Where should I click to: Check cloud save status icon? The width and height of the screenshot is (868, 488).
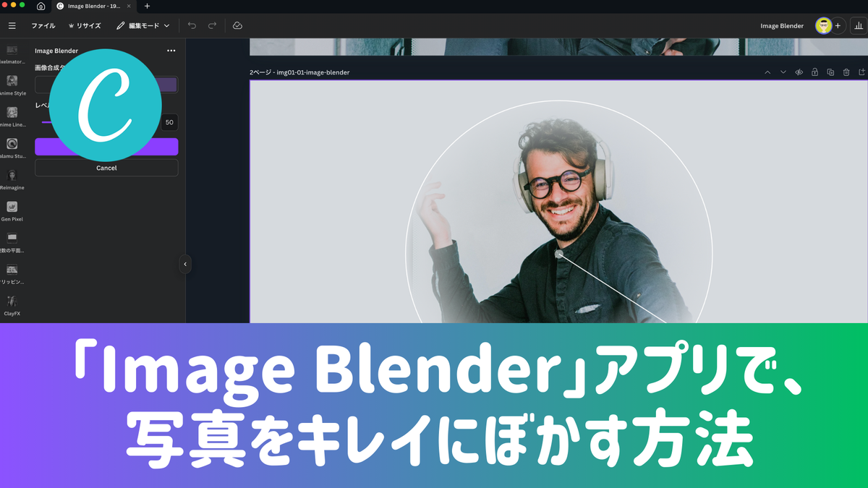pos(237,25)
